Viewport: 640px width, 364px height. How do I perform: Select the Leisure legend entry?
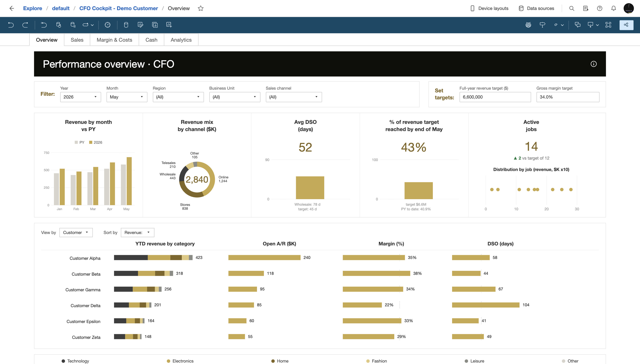tap(474, 361)
